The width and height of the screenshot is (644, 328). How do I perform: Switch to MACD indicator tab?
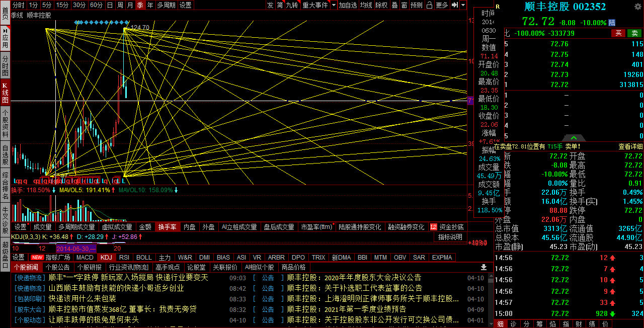(85, 257)
